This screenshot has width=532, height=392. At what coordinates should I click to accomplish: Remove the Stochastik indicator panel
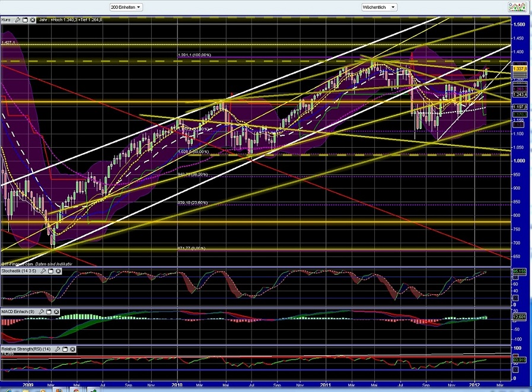click(58, 271)
